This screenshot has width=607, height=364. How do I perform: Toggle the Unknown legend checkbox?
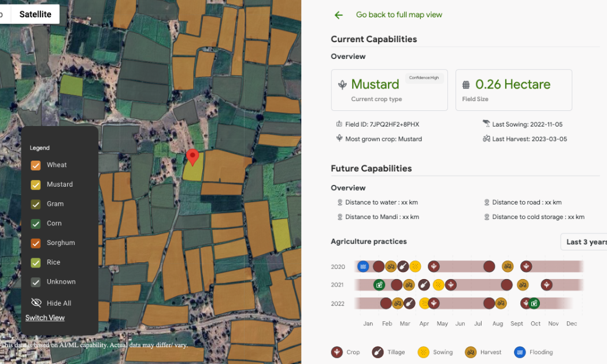tap(36, 283)
